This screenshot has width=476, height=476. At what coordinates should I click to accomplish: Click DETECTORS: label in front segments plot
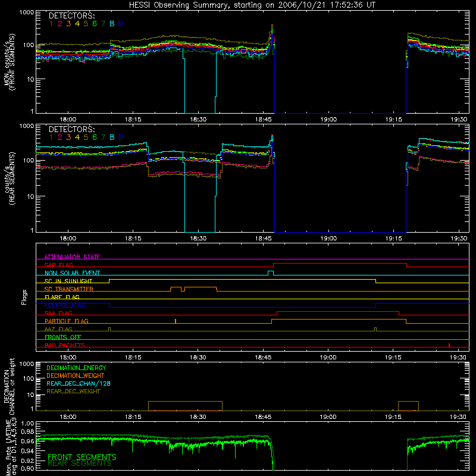pyautogui.click(x=71, y=16)
